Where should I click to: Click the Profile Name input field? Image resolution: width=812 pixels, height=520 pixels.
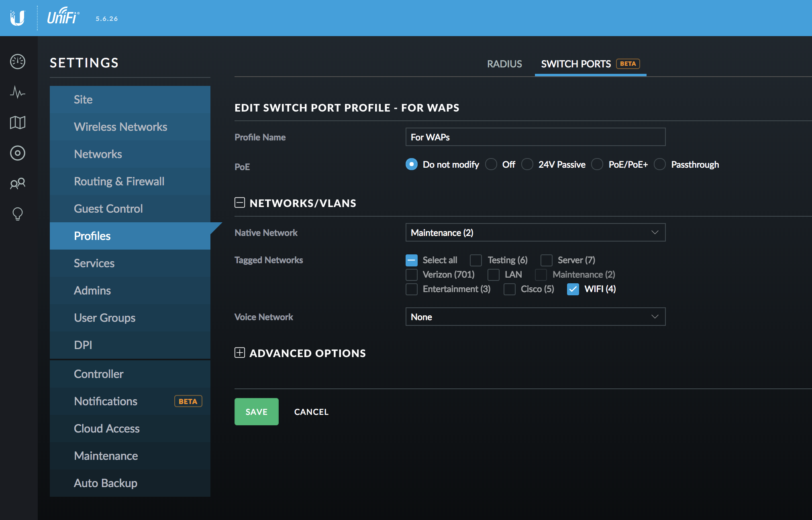click(535, 137)
